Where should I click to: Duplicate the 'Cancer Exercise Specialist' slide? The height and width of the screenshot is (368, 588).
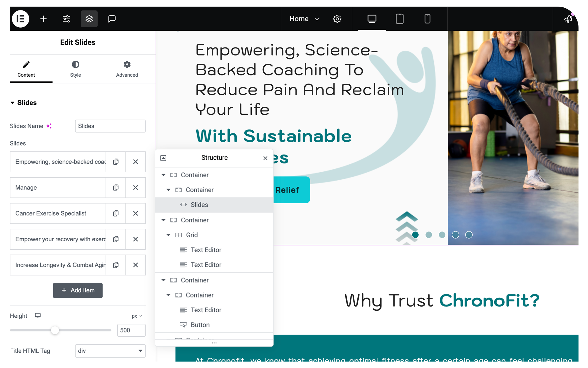point(116,213)
